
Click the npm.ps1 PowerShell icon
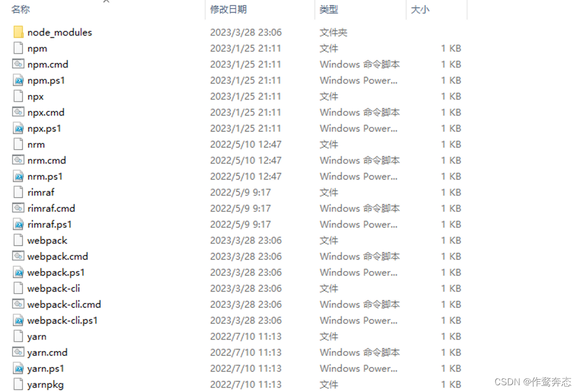pos(18,80)
